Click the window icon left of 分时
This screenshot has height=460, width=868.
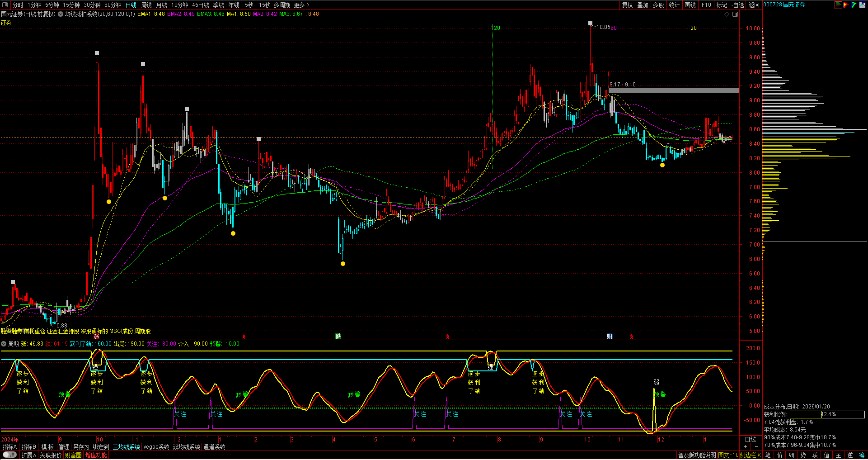click(5, 5)
